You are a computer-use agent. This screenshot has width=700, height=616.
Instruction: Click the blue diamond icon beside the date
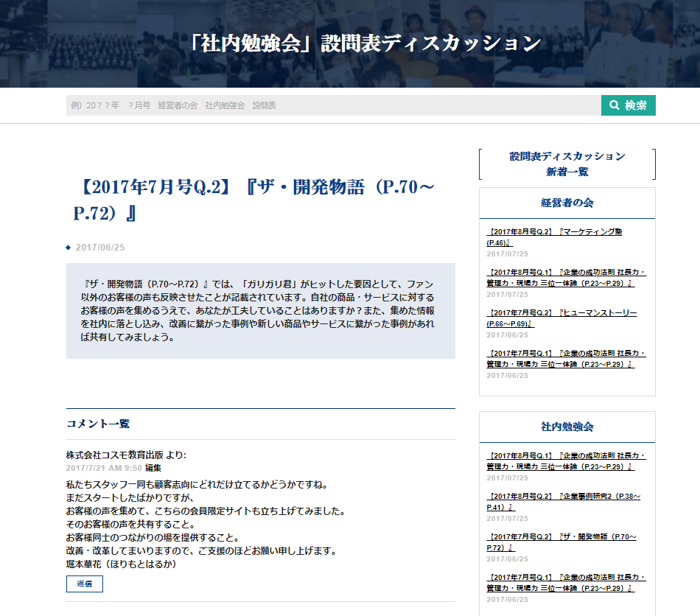pos(69,248)
